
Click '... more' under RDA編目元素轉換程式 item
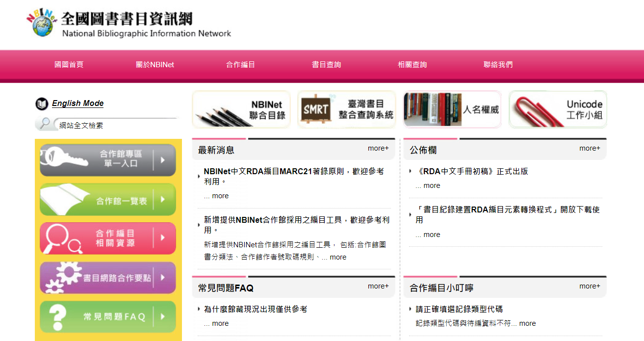click(x=428, y=235)
